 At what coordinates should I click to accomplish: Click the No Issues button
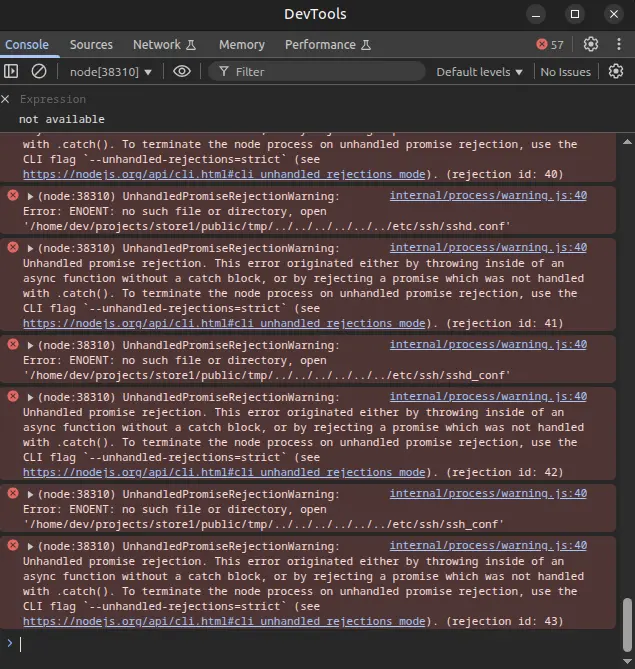[565, 72]
